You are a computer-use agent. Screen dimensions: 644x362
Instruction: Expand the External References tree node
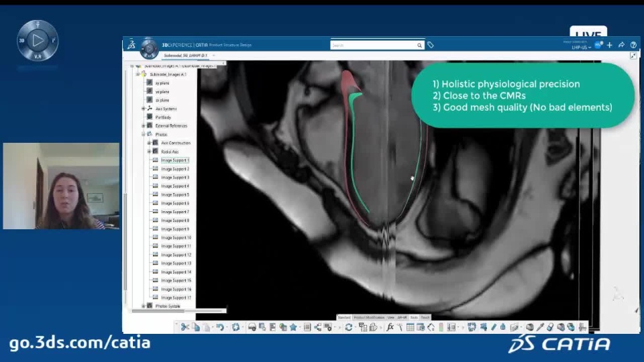point(144,125)
